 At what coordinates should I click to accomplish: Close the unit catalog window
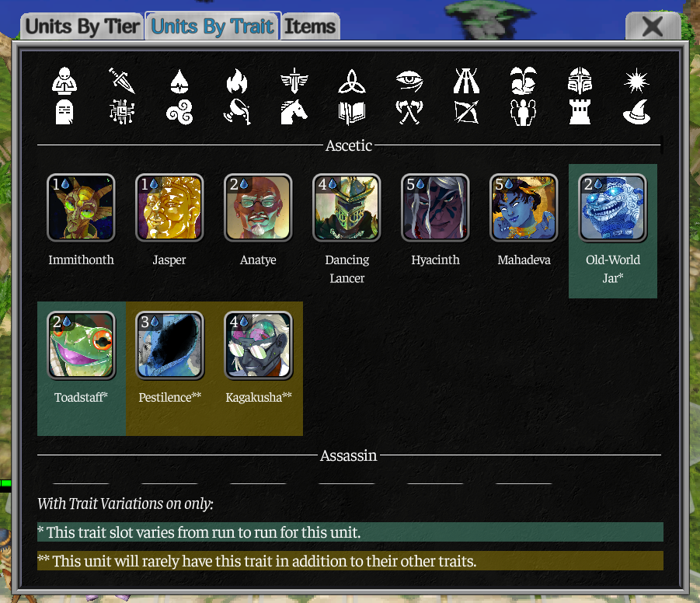coord(653,26)
